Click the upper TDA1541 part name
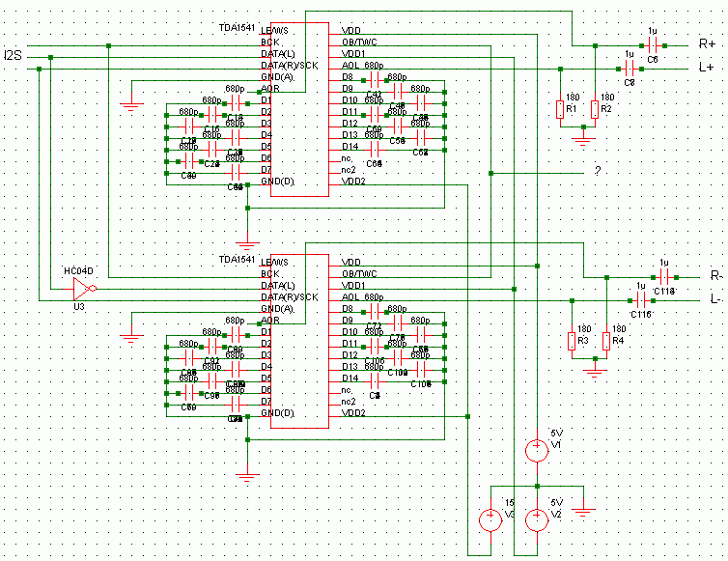Image resolution: width=728 pixels, height=561 pixels. click(x=237, y=28)
